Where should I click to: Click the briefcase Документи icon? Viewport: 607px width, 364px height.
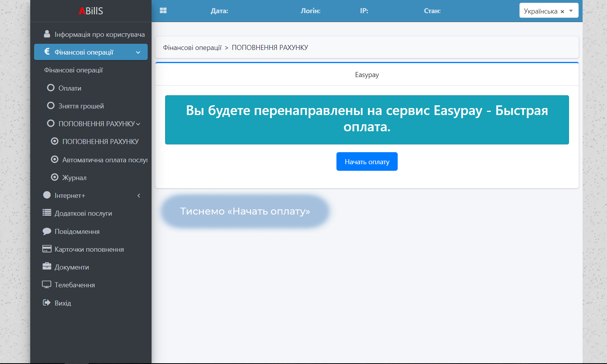[47, 266]
